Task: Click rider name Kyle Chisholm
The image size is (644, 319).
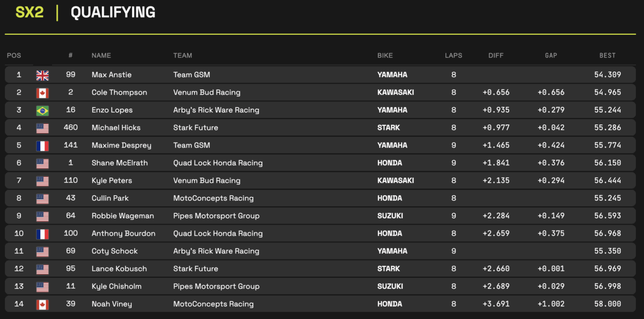Action: (116, 286)
